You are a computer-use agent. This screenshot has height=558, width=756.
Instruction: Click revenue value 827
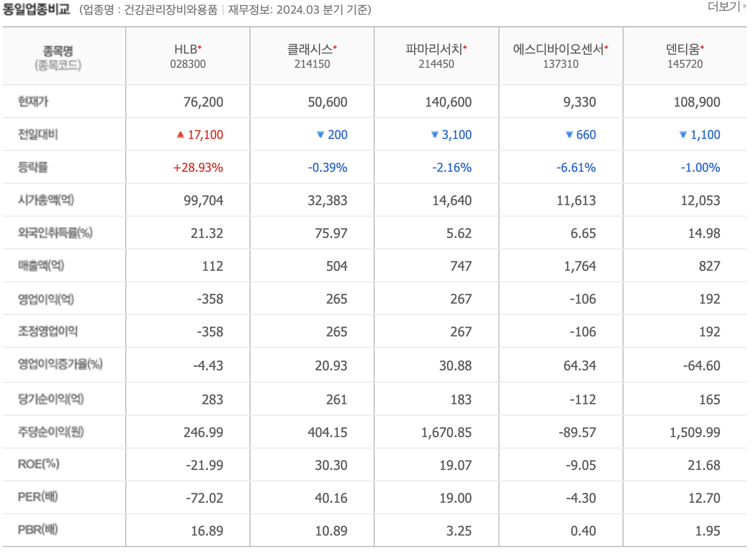(x=710, y=266)
